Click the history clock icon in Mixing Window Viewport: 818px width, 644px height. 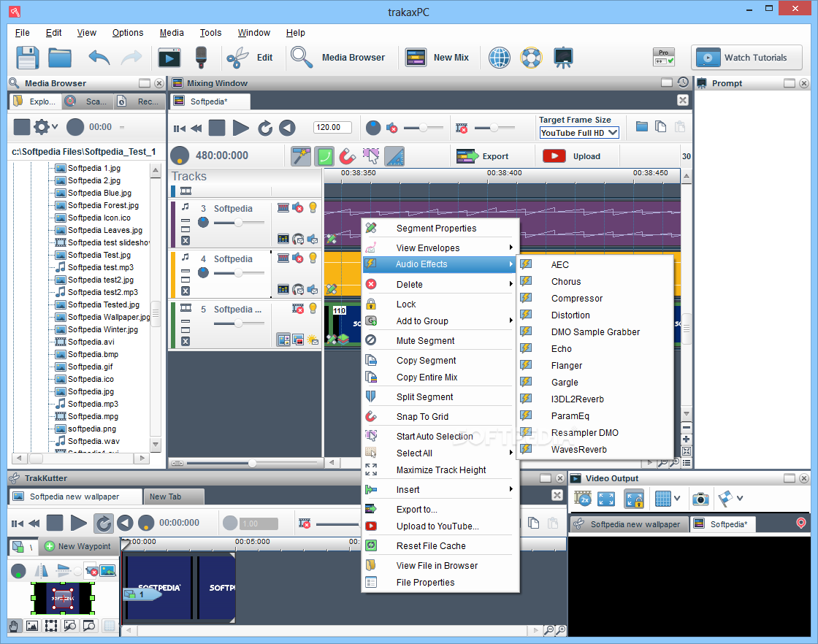(x=683, y=83)
